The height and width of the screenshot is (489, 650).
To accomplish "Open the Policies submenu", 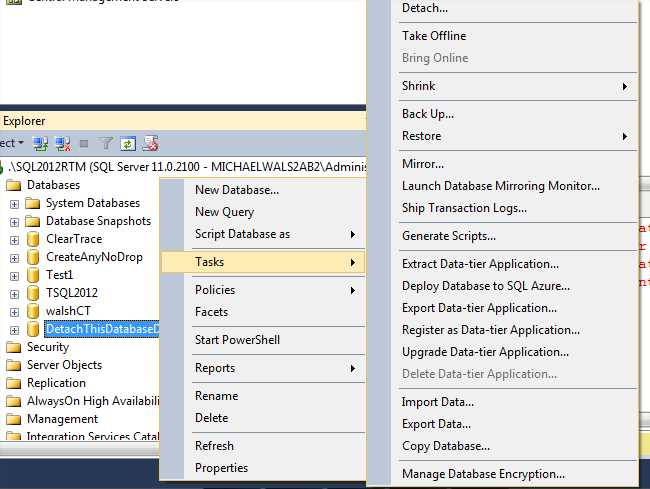I will pyautogui.click(x=263, y=290).
